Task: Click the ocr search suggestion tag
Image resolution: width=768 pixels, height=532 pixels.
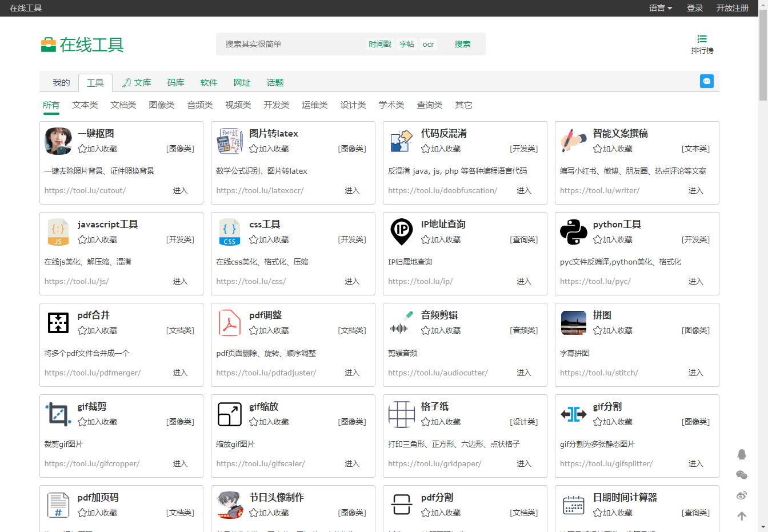Action: click(429, 44)
